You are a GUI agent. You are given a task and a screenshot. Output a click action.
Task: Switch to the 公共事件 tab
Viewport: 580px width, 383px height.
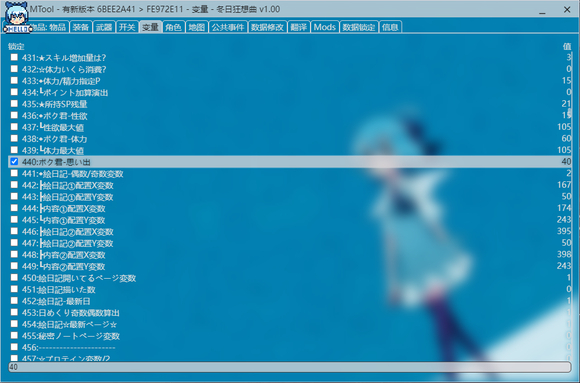point(228,27)
